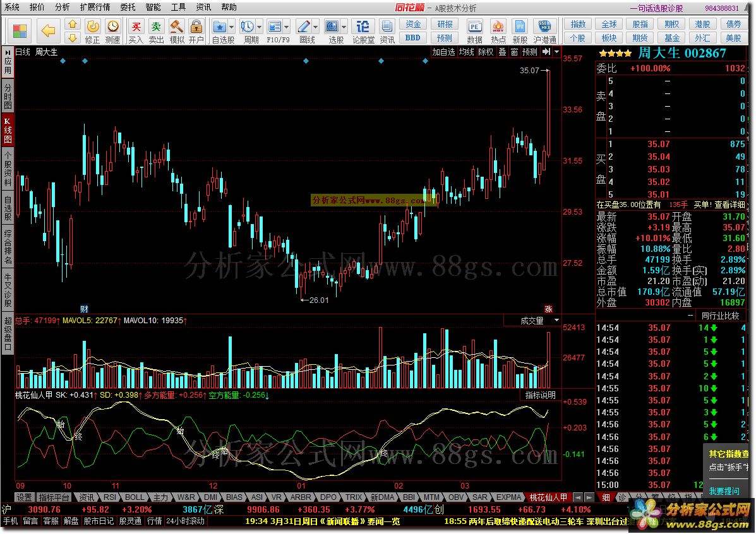The image size is (756, 534).
Task: Click the 查看详细 link
Action: point(729,205)
